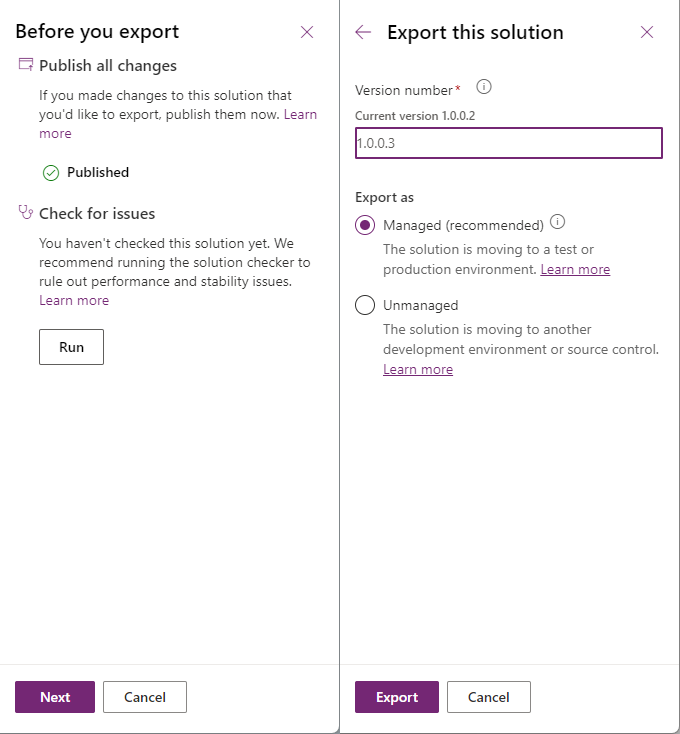680x734 pixels.
Task: Open Learn more link under Publish all changes
Action: (300, 115)
